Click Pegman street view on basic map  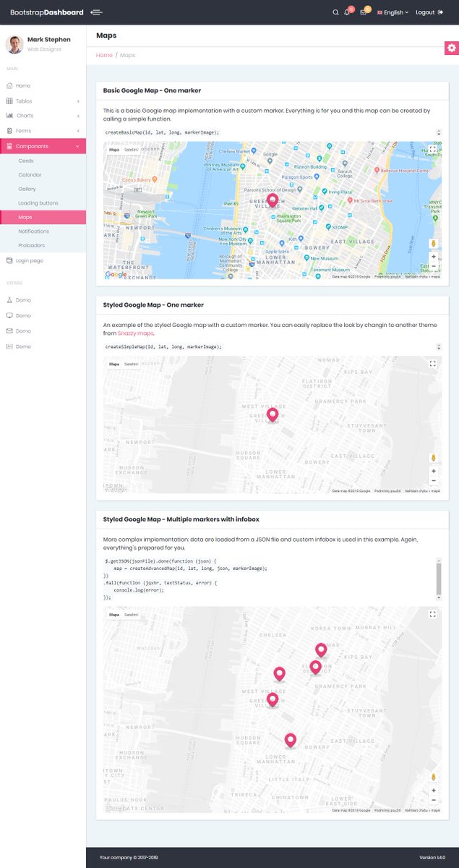pyautogui.click(x=434, y=244)
